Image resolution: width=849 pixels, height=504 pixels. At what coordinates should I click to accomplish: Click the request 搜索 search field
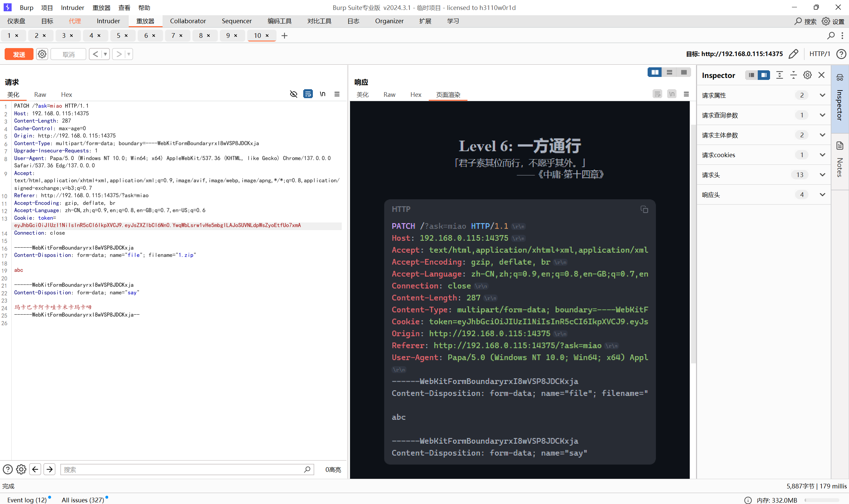click(x=187, y=470)
